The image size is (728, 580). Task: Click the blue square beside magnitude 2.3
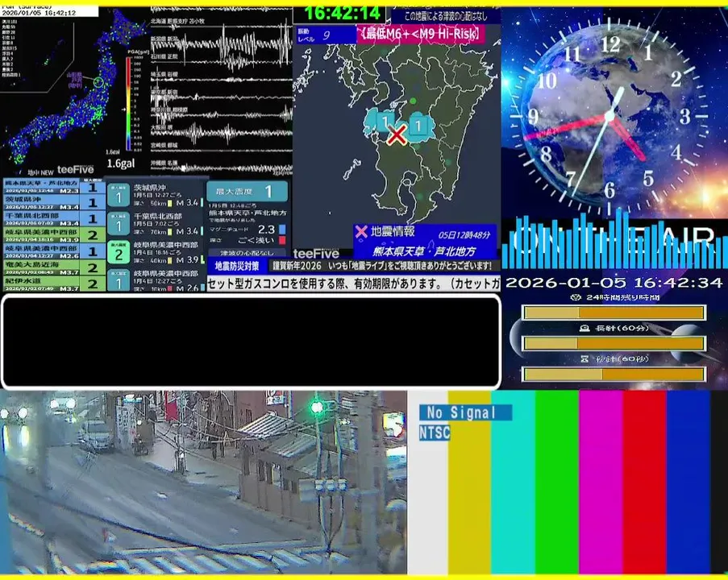point(282,230)
